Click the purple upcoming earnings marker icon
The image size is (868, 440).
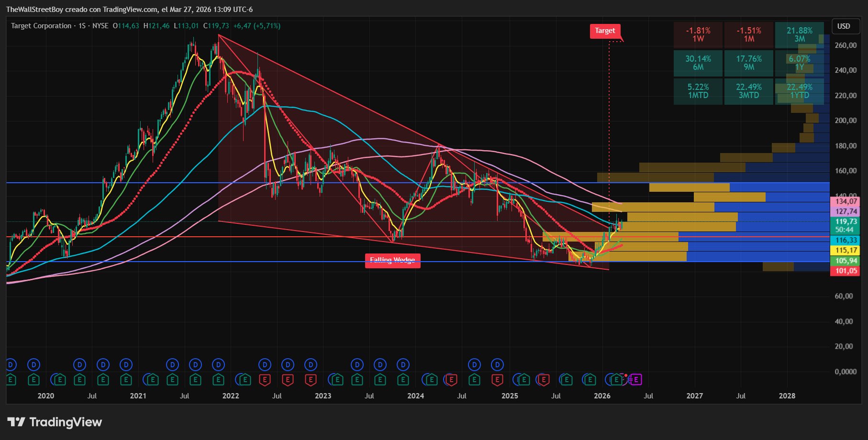point(635,380)
